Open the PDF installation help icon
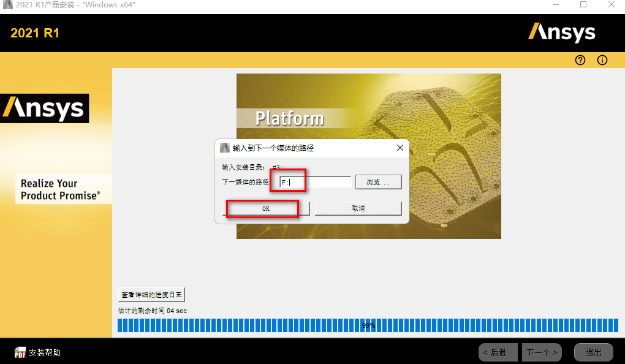The height and width of the screenshot is (364, 625). (20, 352)
